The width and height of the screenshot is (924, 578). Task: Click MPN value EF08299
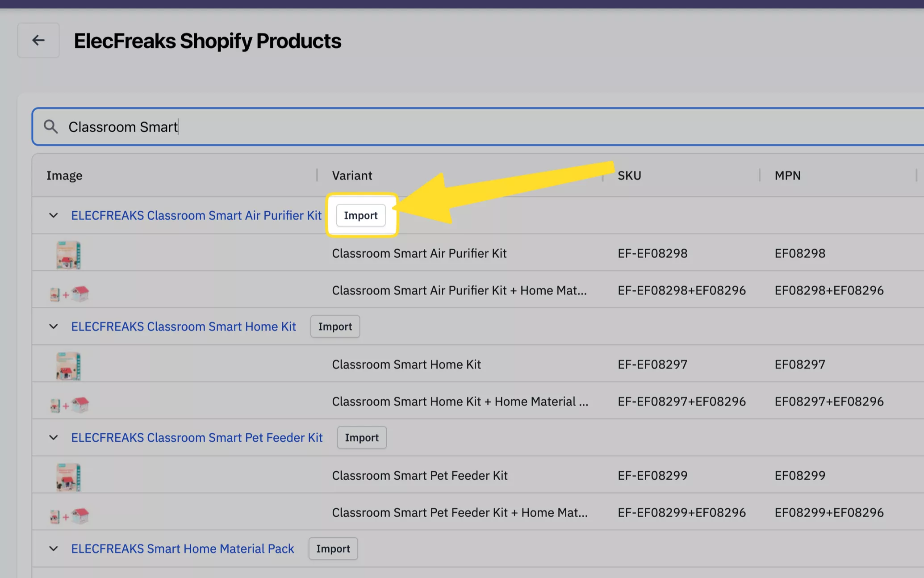tap(800, 475)
